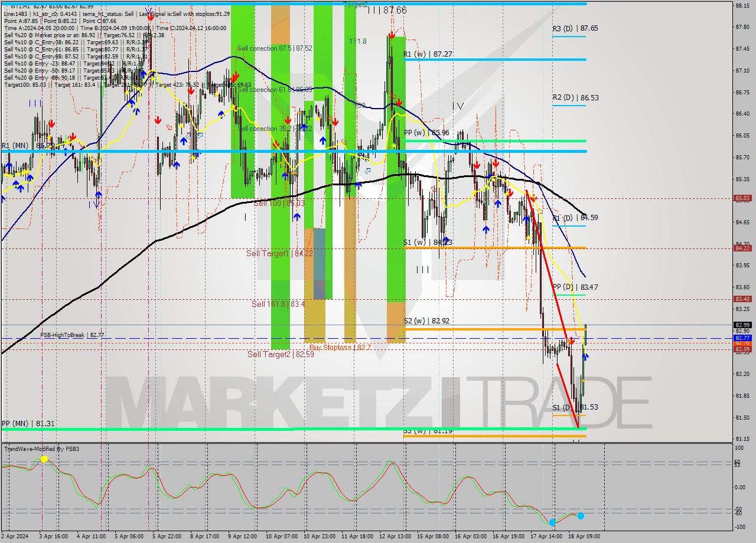Select the cyan dot near 17 Apr 14:00 on the indicator
Screen dimensions: 756x543
(x=552, y=522)
